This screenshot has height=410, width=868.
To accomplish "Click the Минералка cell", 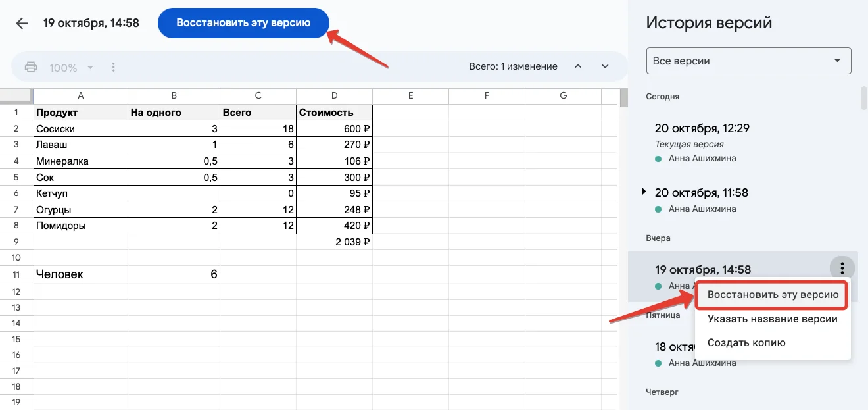I will click(81, 161).
